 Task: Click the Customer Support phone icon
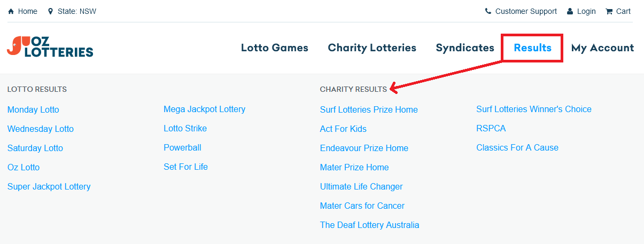(x=488, y=11)
